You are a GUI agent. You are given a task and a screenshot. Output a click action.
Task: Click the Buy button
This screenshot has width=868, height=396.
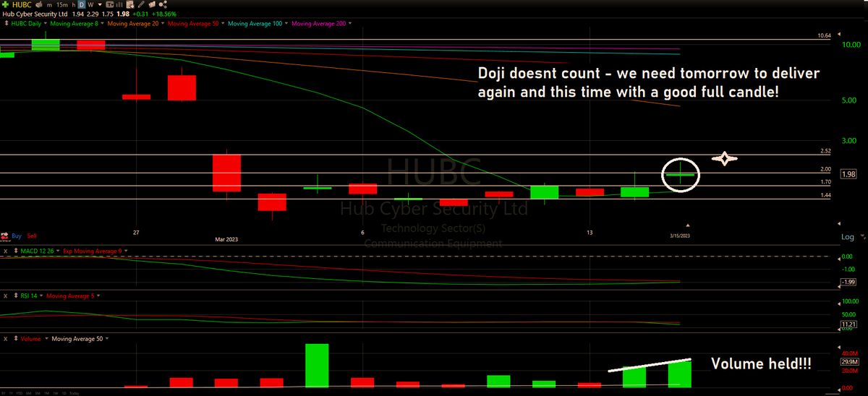17,236
